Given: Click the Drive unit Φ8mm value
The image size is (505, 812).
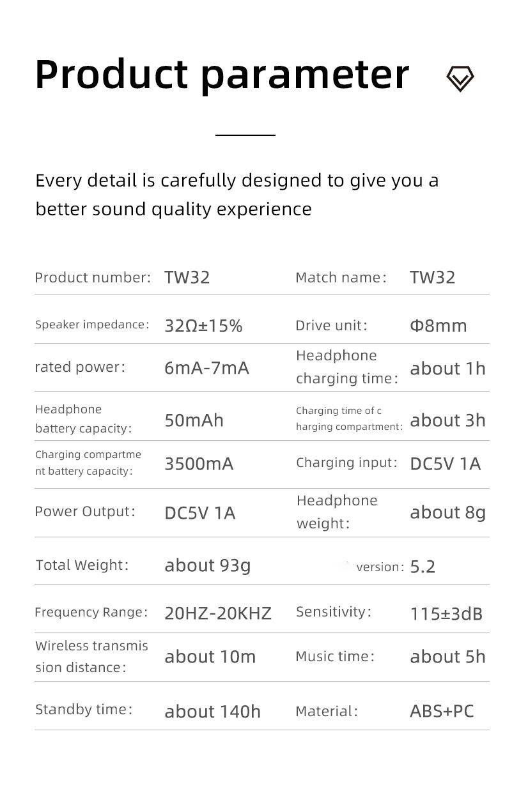Looking at the screenshot, I should pos(438,326).
